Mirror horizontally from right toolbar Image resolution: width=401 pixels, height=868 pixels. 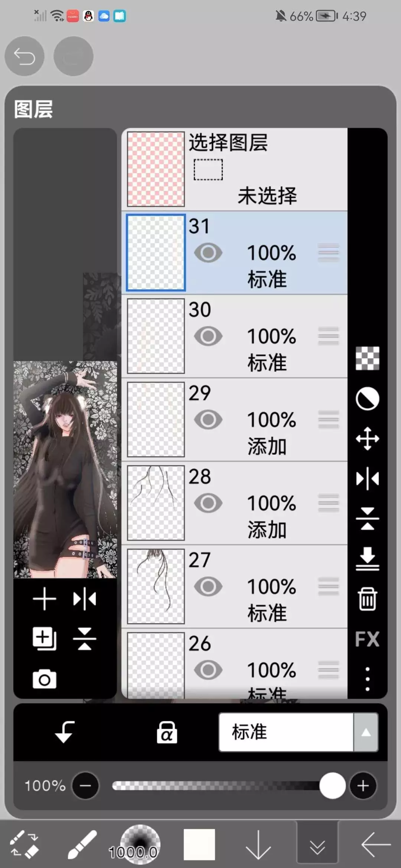[367, 479]
